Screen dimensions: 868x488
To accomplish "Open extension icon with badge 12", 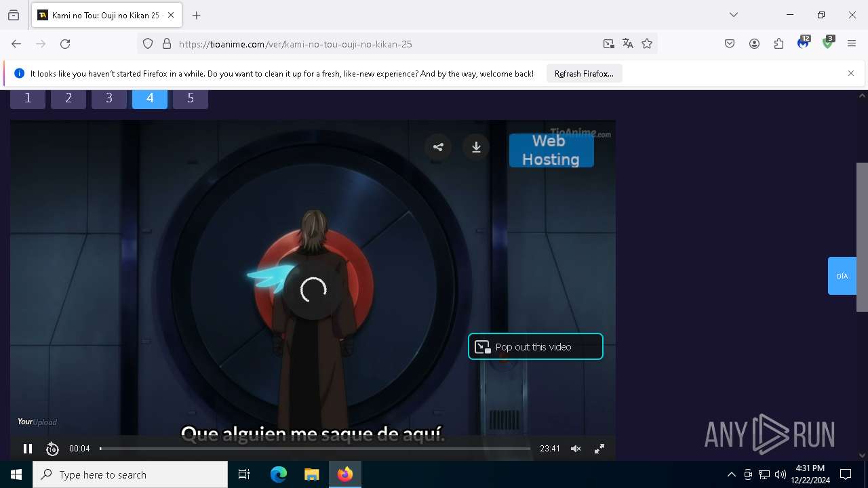I will point(804,43).
